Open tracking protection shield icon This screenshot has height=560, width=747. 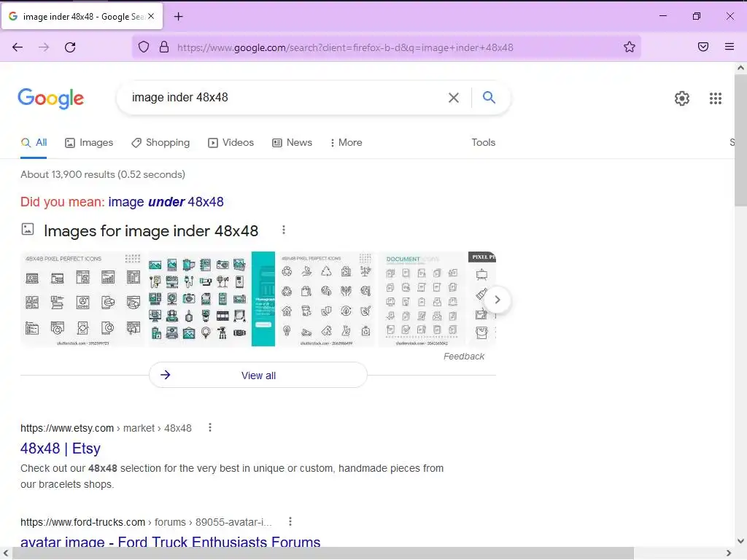tap(144, 47)
